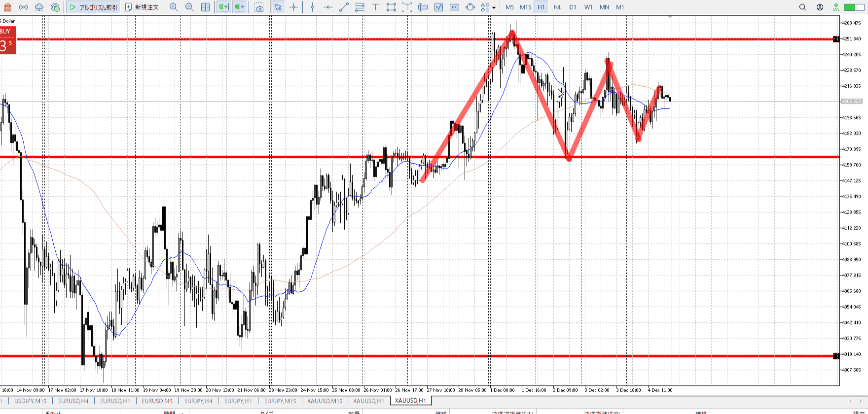Open the tile windows grid icon

(x=206, y=7)
